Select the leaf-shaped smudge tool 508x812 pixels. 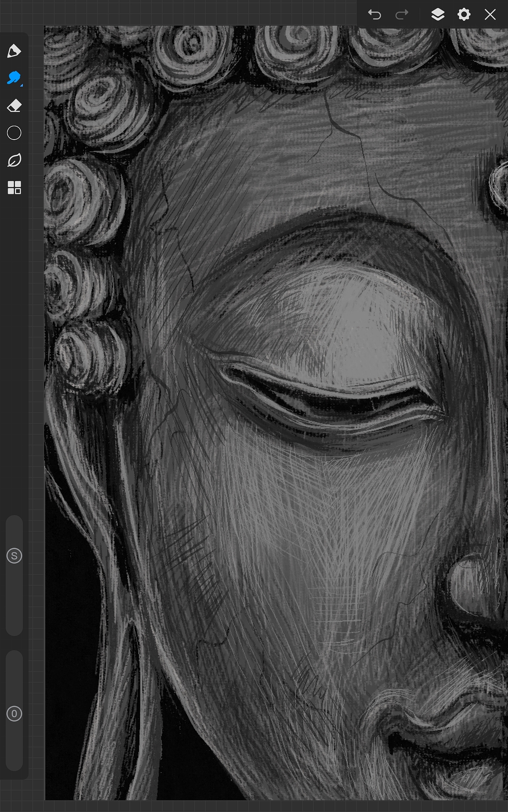14,160
